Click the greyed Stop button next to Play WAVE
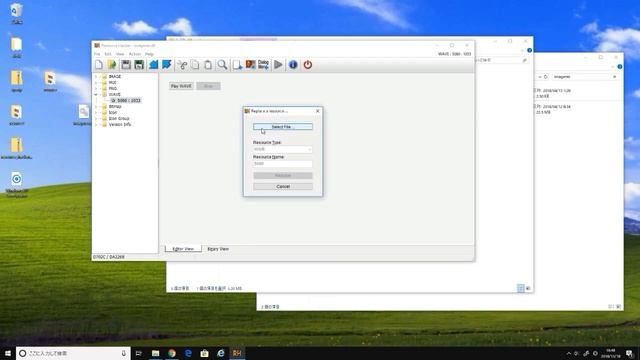This screenshot has width=640, height=360. tap(209, 86)
